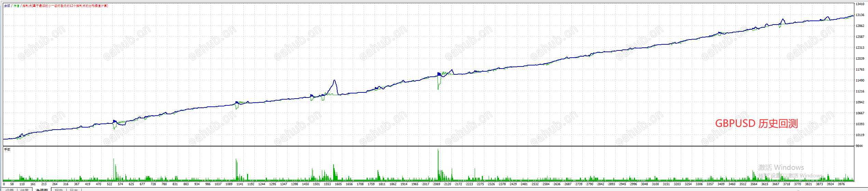This screenshot has height=191, width=868.
Task: Click trade number 1089 on the x-axis
Action: 229,184
